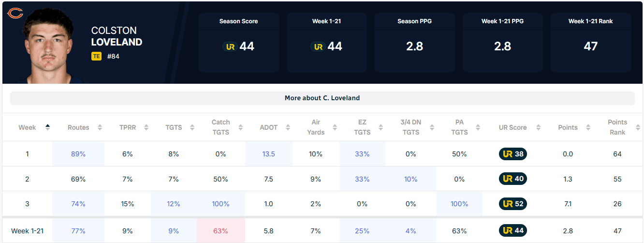The width and height of the screenshot is (644, 243).
Task: Sort by ADOT column header
Action: click(268, 127)
